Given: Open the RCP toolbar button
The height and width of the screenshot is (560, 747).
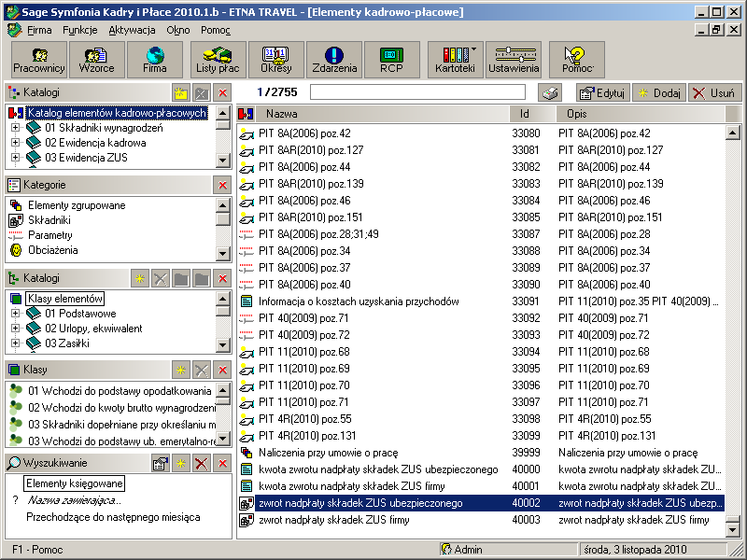Looking at the screenshot, I should 391,60.
